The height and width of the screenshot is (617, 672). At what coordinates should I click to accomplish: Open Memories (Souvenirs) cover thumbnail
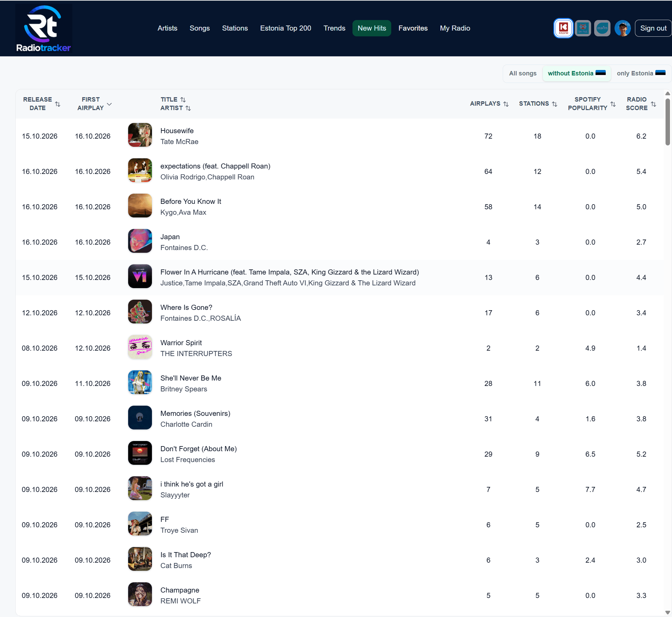(140, 418)
